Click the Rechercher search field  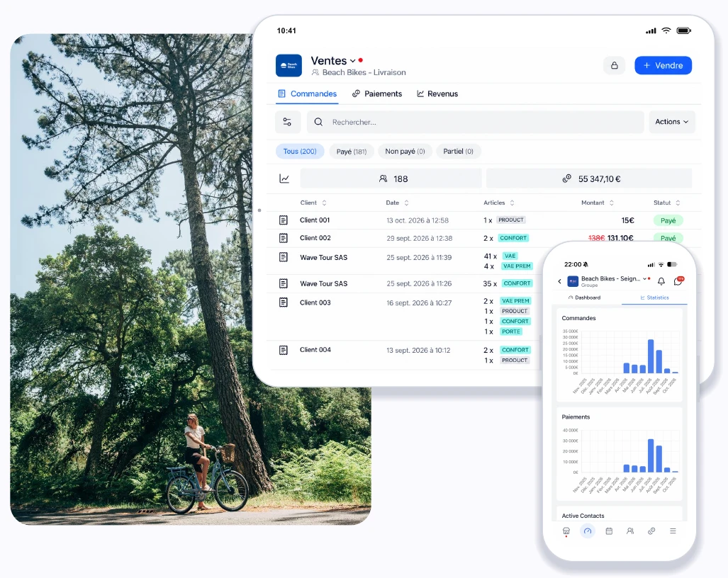coord(475,122)
